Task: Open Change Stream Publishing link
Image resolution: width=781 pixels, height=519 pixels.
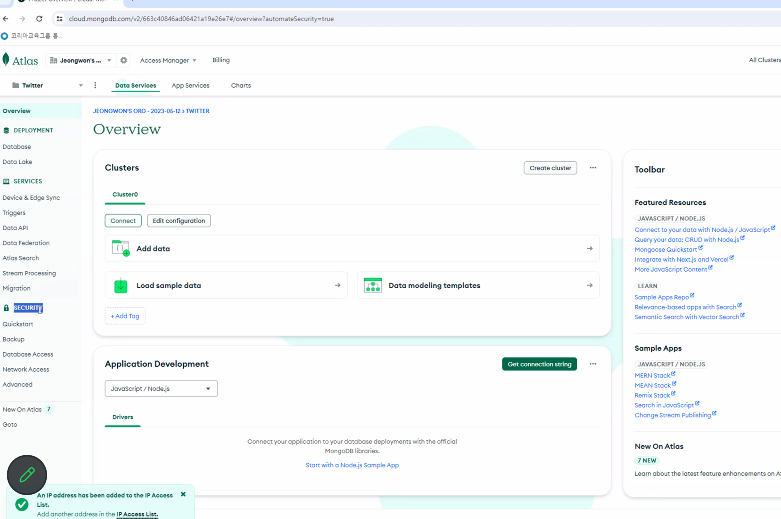Action: 675,415
